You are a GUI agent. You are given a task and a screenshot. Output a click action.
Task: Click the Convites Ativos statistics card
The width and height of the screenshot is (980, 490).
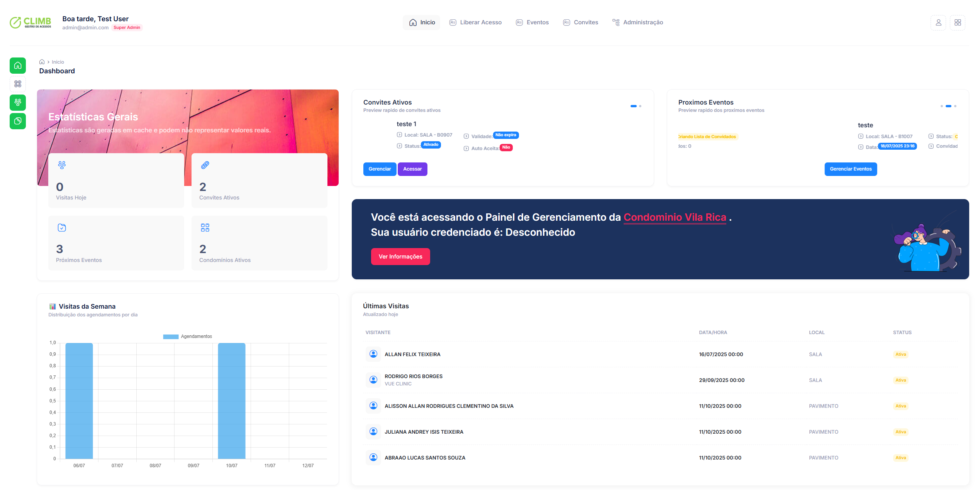(x=259, y=180)
